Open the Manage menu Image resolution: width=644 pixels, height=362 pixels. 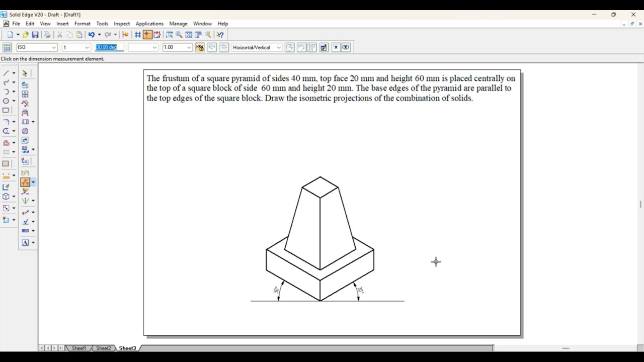pyautogui.click(x=178, y=24)
